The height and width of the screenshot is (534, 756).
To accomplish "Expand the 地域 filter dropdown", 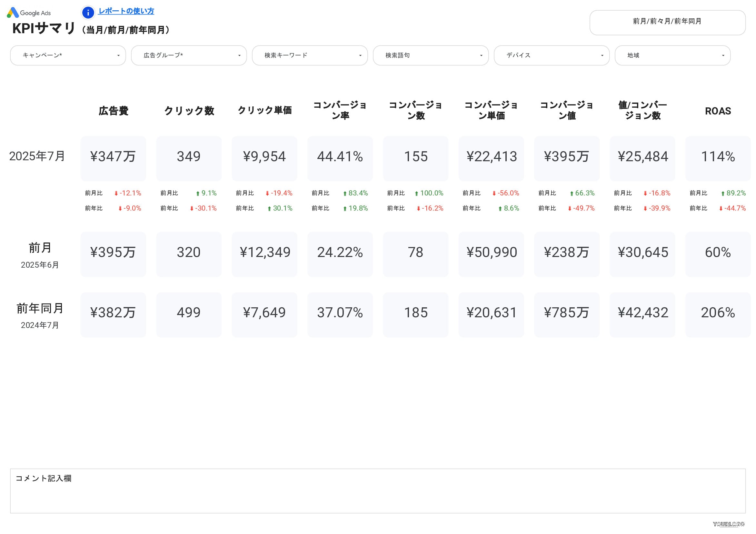I will pos(673,55).
